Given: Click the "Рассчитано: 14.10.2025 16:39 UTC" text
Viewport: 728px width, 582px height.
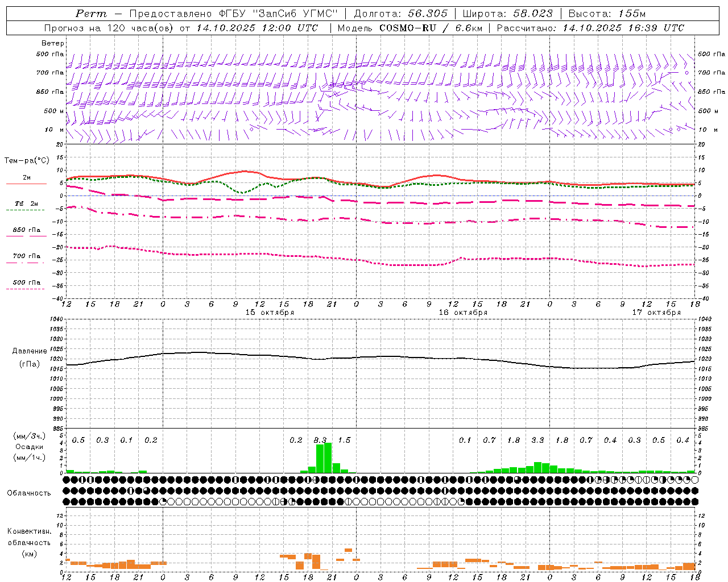Looking at the screenshot, I should tap(590, 28).
